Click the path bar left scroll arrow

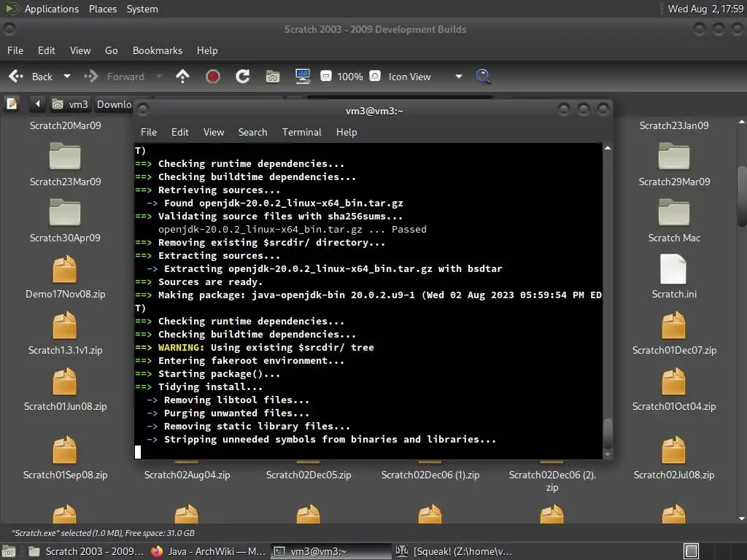click(x=38, y=104)
